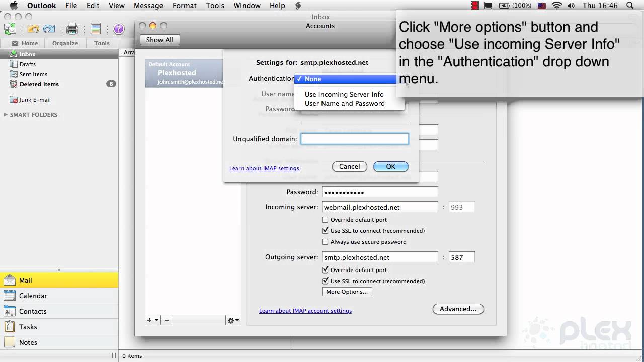This screenshot has width=644, height=362.
Task: Add account with plus button
Action: click(x=149, y=320)
